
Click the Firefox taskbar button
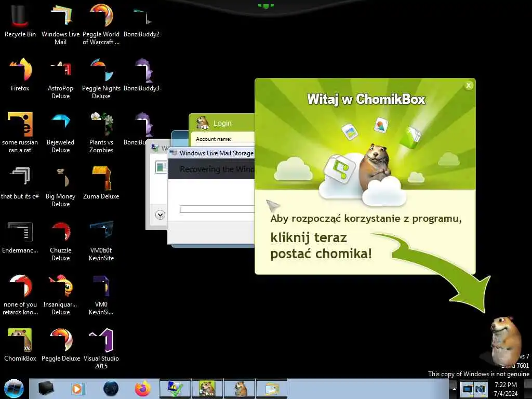pyautogui.click(x=143, y=389)
